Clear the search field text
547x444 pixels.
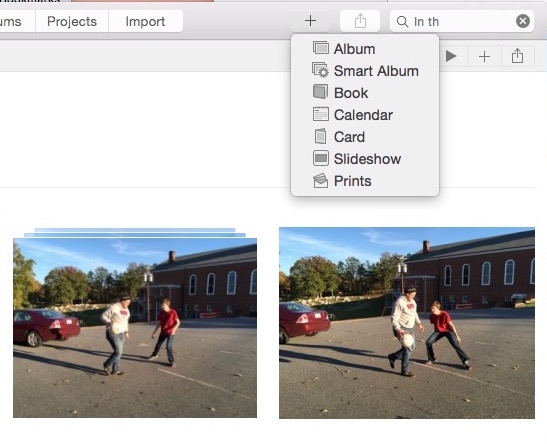click(523, 21)
